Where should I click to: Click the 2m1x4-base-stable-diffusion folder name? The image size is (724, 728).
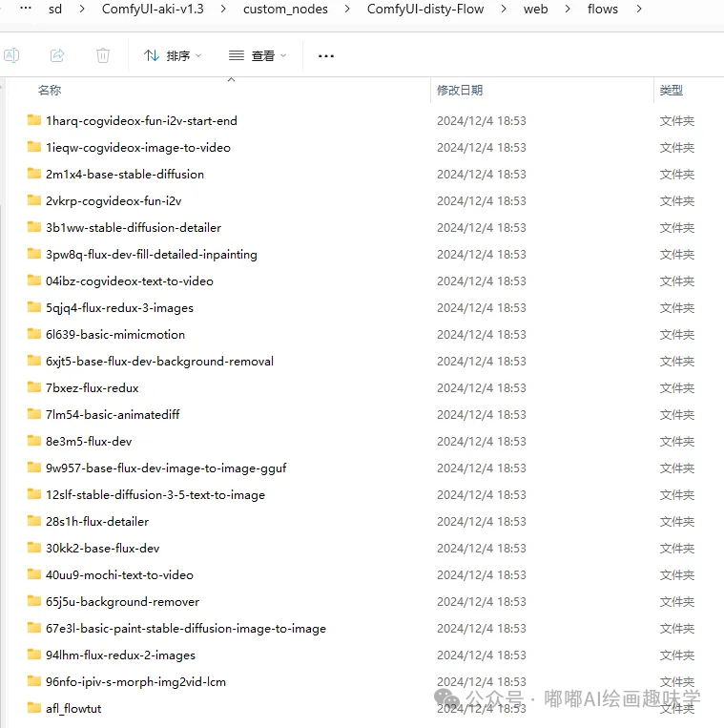pos(125,174)
